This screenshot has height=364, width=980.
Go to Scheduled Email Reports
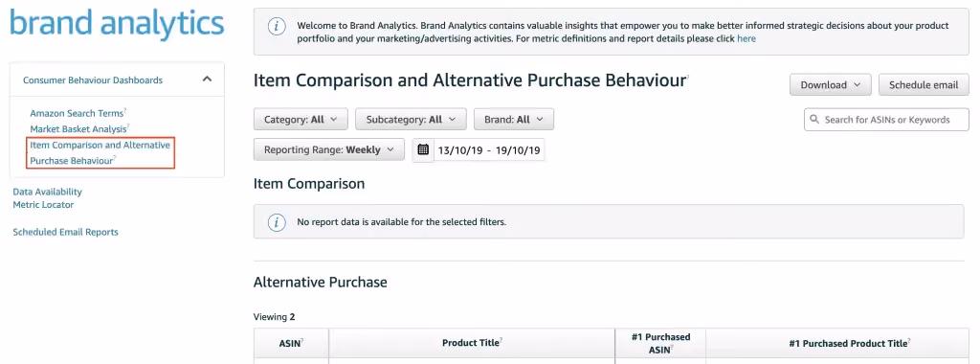click(66, 232)
